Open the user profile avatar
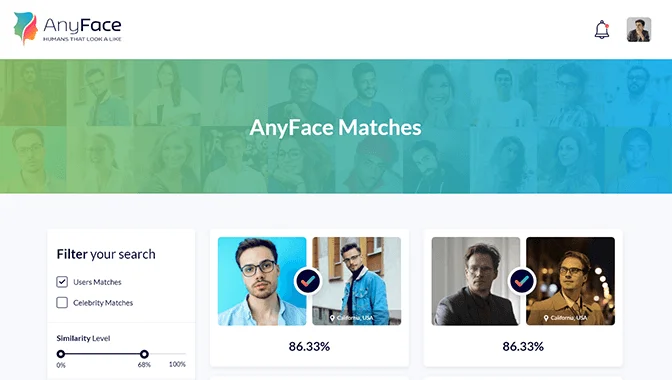 (x=639, y=30)
